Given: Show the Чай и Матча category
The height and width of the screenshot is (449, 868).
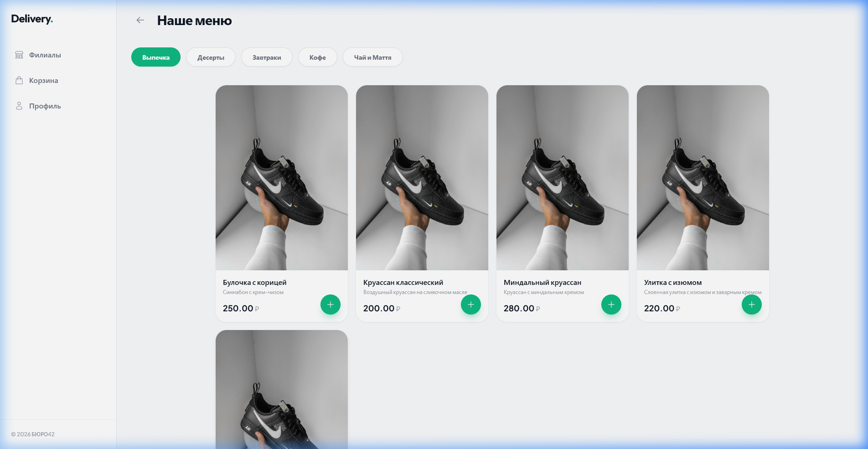Looking at the screenshot, I should click(373, 57).
